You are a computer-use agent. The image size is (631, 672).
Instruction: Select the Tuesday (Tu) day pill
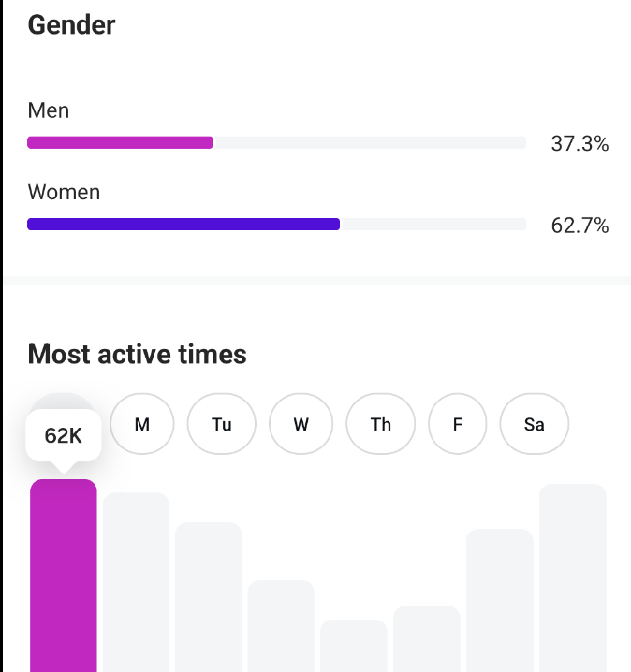click(222, 424)
